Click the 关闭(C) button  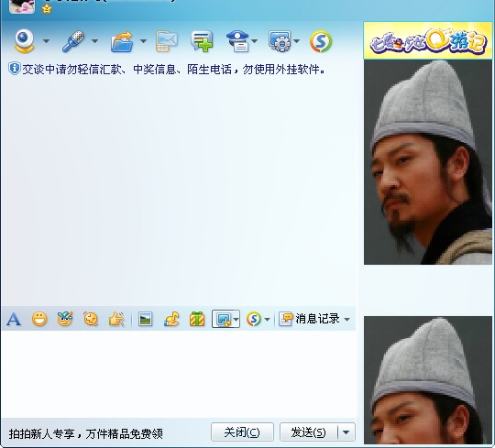(242, 432)
